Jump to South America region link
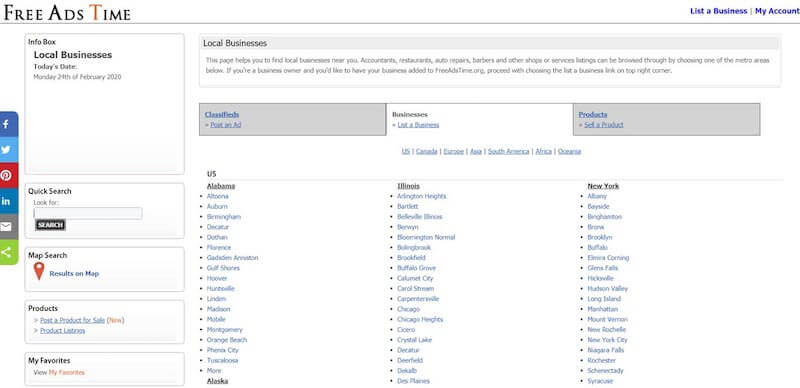The image size is (800, 388). coord(508,151)
